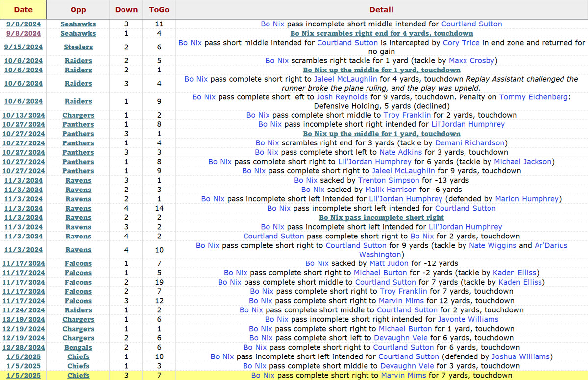Sort table by the Date column header
This screenshot has height=380, width=588.
23,9
